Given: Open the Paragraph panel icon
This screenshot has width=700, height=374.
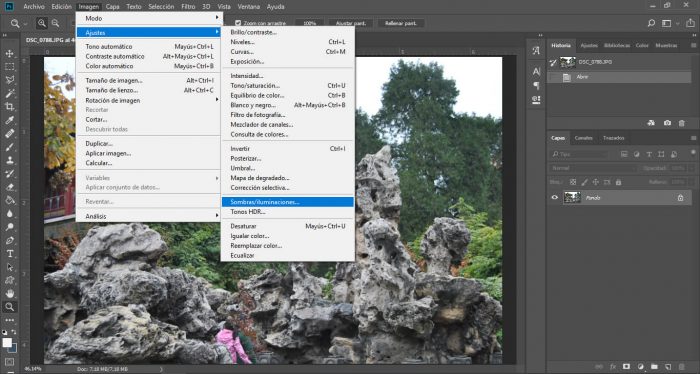Looking at the screenshot, I should [536, 85].
